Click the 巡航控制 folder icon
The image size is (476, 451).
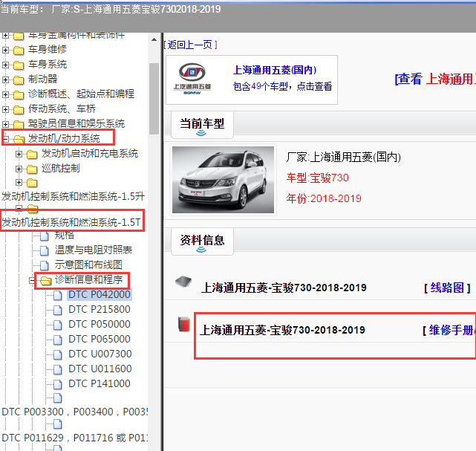pyautogui.click(x=32, y=169)
